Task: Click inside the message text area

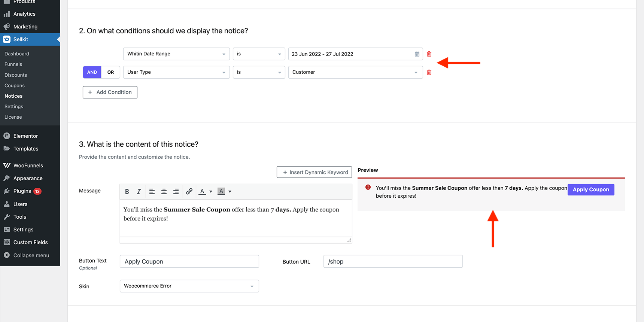Action: [236, 218]
